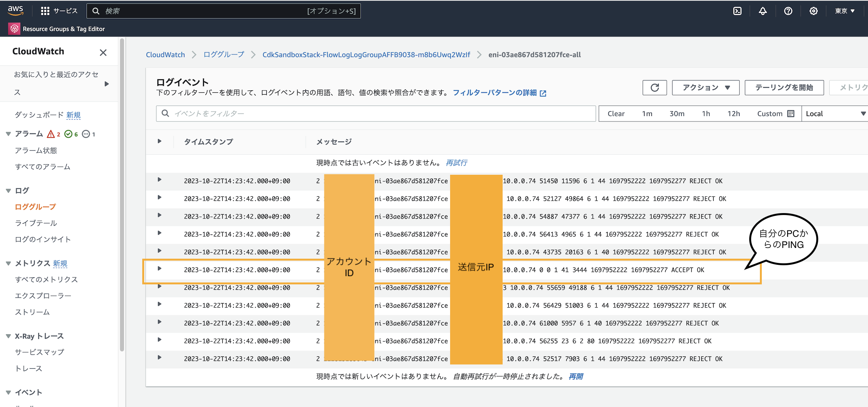
Task: Expand the log row with port 54887
Action: 159,215
